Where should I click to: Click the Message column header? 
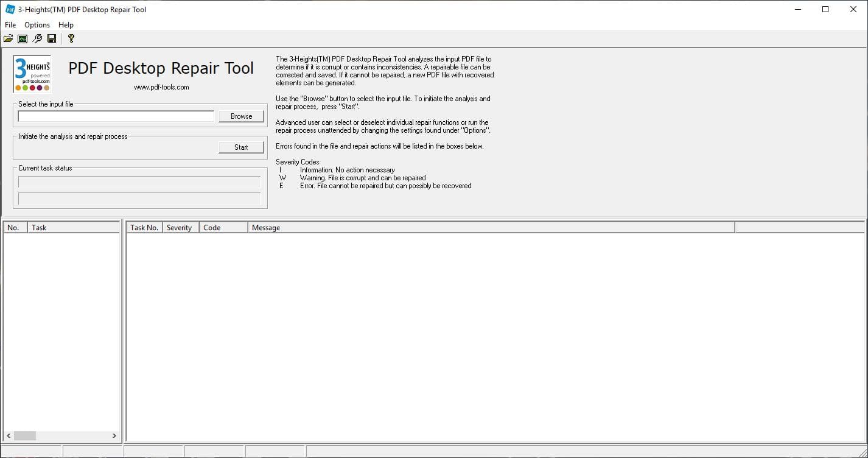pyautogui.click(x=491, y=228)
